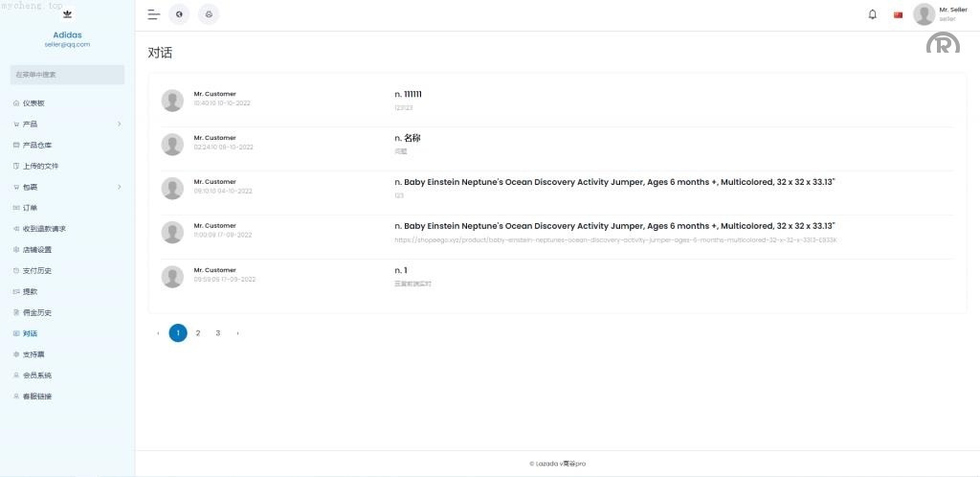Click the Adidas logo in sidebar
Screen dimensions: 980x477
click(x=67, y=14)
